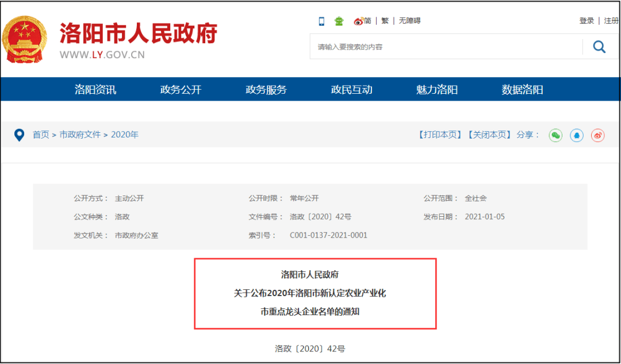Click the 分享 label
621x364 pixels.
click(x=527, y=135)
